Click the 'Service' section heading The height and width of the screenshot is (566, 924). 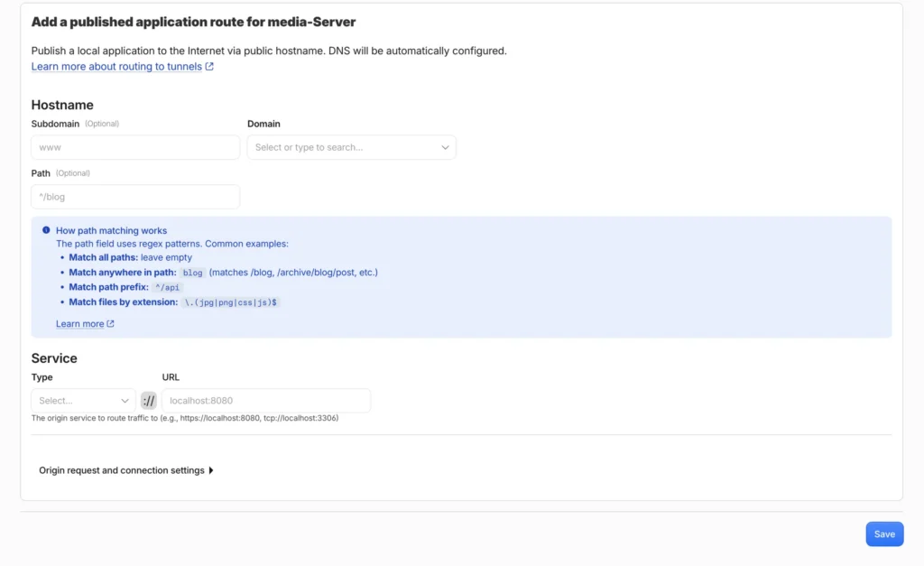click(54, 358)
